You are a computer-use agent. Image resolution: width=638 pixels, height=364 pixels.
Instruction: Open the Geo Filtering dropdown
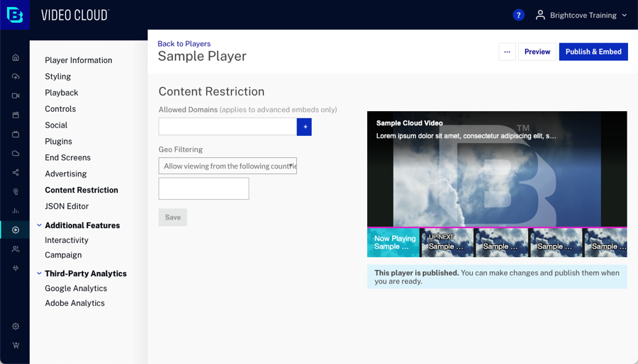click(x=228, y=166)
